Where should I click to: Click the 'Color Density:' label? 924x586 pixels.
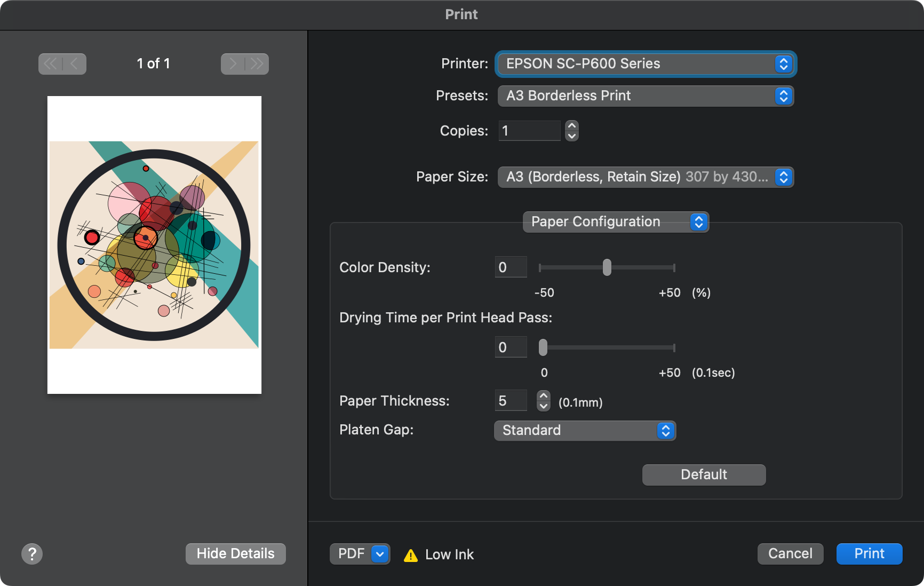385,267
